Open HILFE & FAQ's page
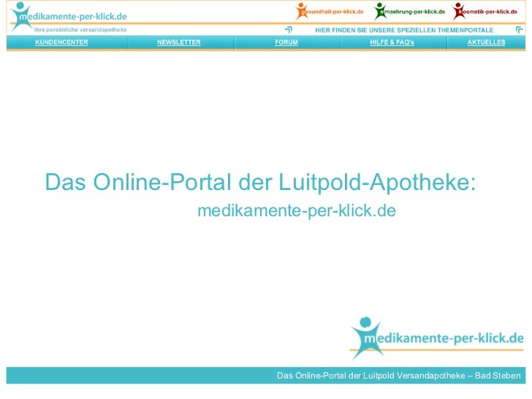Viewport: 532px width, 399px height. 392,42
